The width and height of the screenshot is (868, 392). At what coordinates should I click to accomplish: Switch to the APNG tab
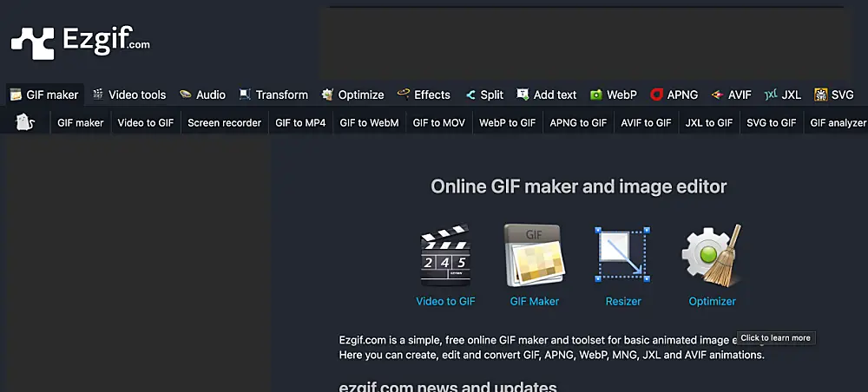pos(682,95)
